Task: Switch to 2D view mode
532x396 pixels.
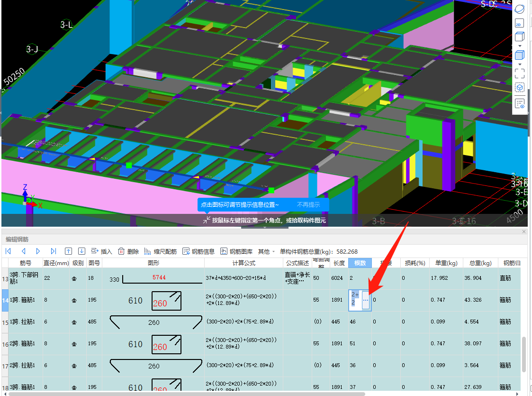Action: click(x=520, y=23)
